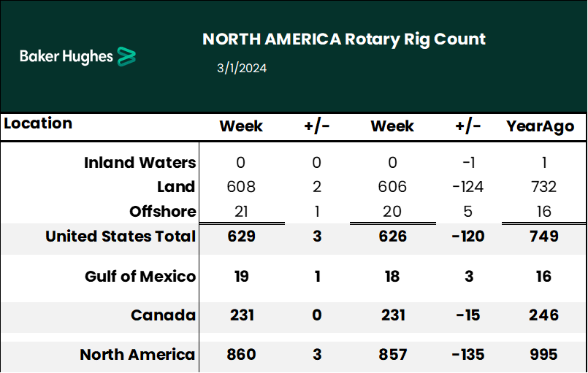Image resolution: width=588 pixels, height=373 pixels.
Task: Select the Offshore row label
Action: pyautogui.click(x=163, y=212)
